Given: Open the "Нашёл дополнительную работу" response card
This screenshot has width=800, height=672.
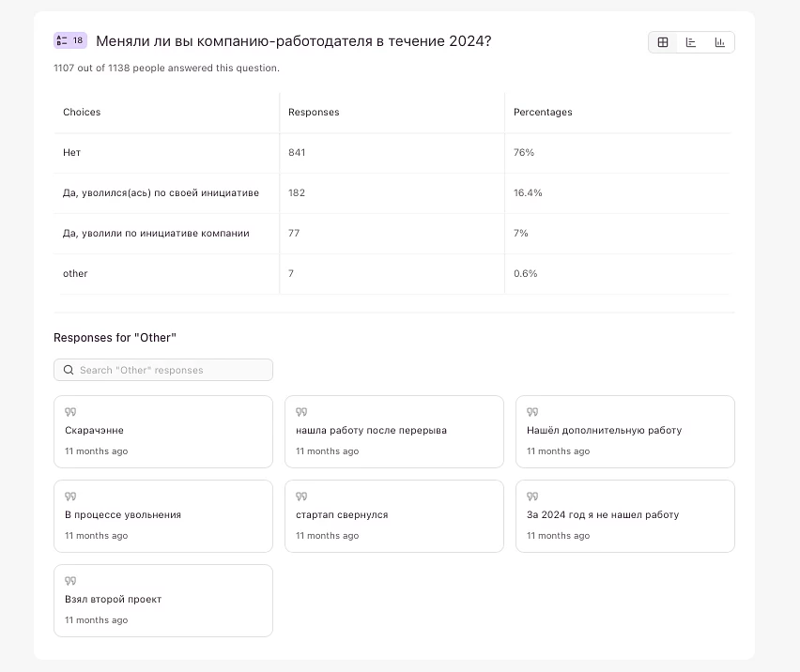Looking at the screenshot, I should (x=624, y=431).
